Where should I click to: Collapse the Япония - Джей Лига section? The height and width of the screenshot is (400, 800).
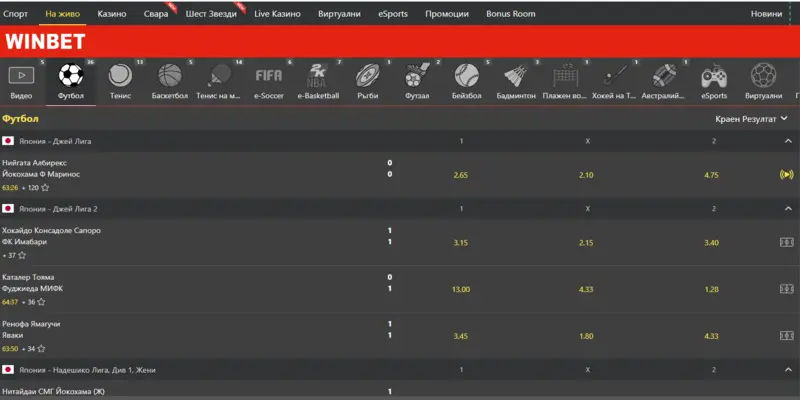click(788, 141)
